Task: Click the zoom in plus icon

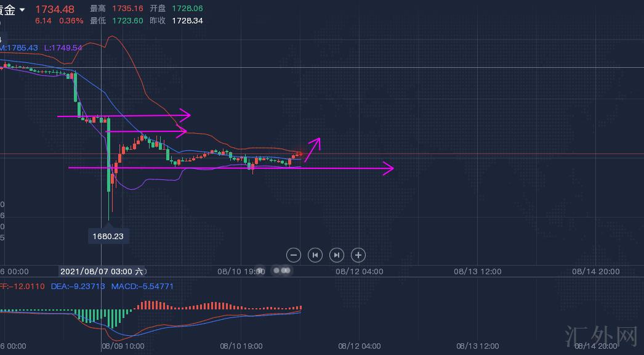Action: point(358,255)
